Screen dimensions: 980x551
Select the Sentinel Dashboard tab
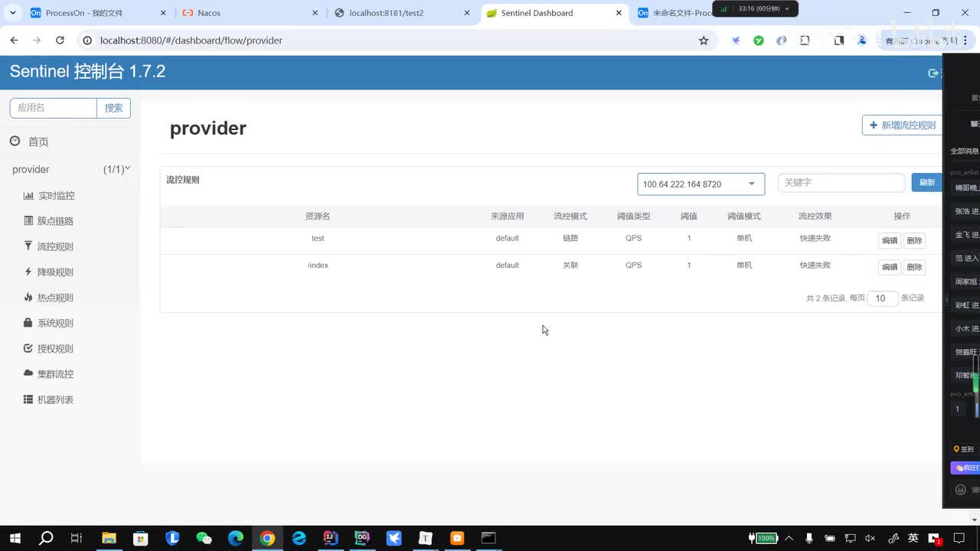coord(554,13)
